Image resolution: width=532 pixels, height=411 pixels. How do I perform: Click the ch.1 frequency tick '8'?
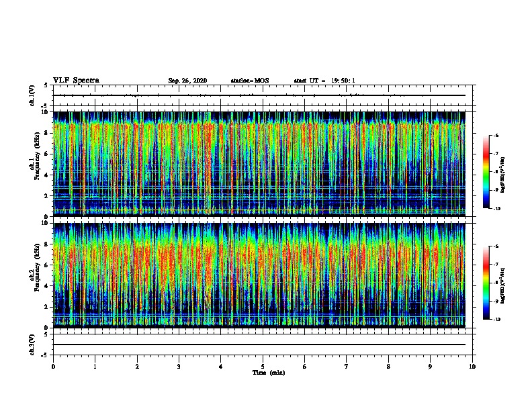[x=47, y=133]
